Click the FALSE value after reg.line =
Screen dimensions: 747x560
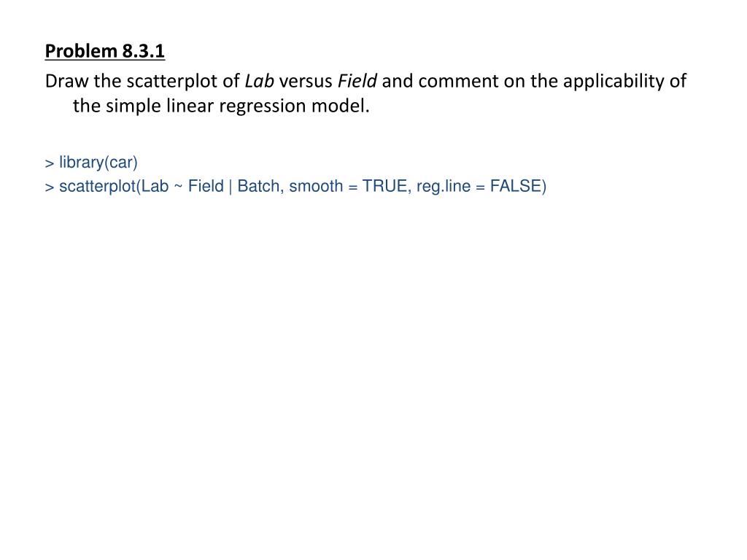coord(516,186)
